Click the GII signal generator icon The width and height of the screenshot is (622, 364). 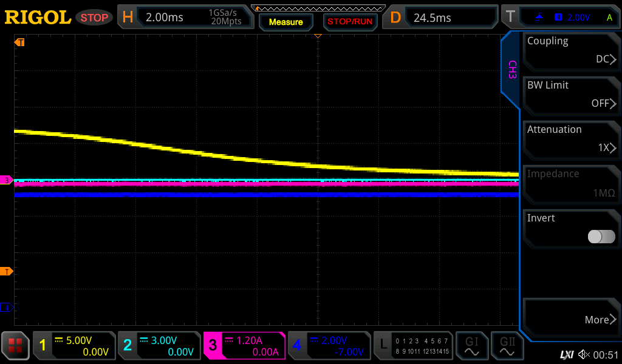point(507,346)
